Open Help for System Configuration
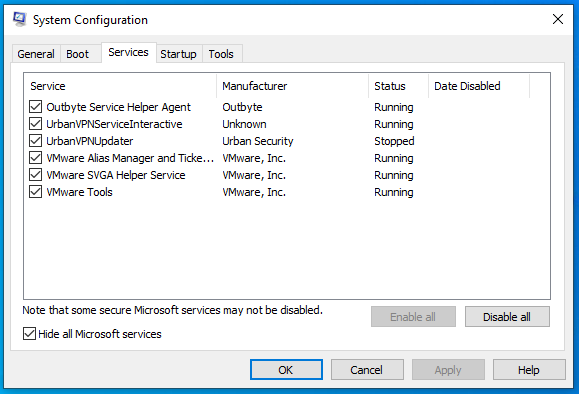 [529, 370]
